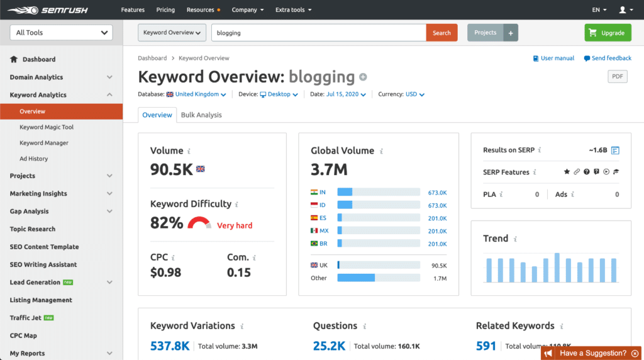This screenshot has height=360, width=644.
Task: Change the USD currency dropdown
Action: (x=415, y=94)
